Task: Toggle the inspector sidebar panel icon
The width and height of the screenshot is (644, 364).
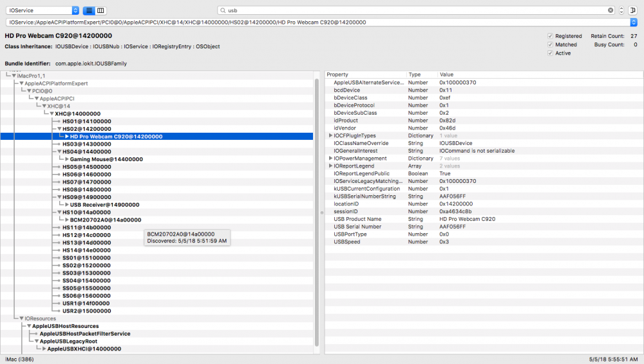Action: click(632, 10)
